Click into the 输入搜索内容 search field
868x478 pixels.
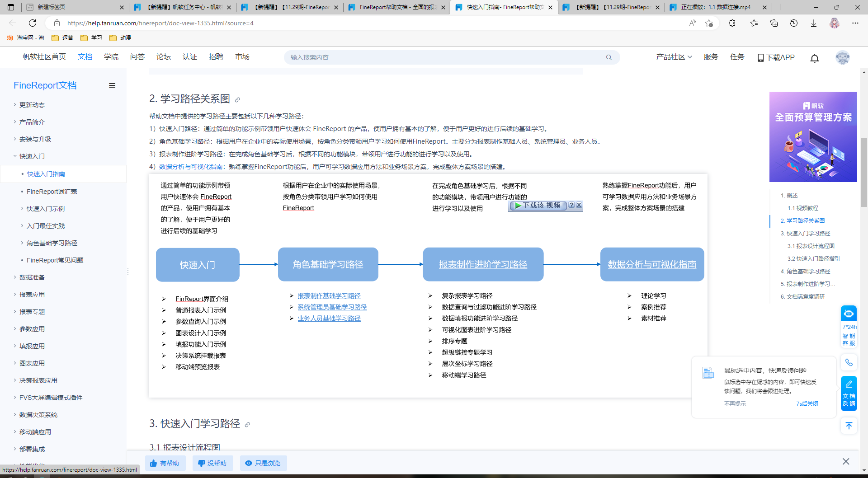452,57
